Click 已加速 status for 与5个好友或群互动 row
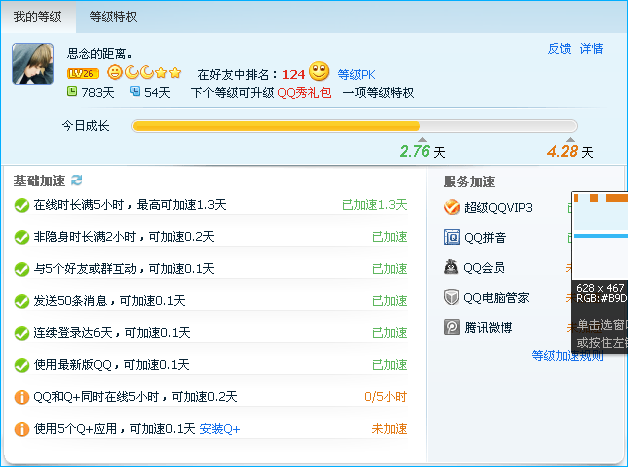 coord(389,269)
